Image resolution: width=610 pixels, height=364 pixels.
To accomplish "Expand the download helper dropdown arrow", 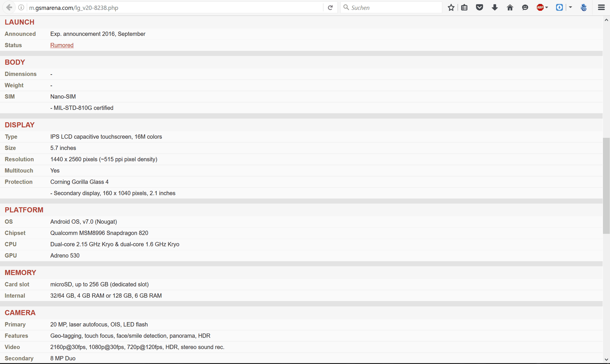I will click(x=570, y=7).
